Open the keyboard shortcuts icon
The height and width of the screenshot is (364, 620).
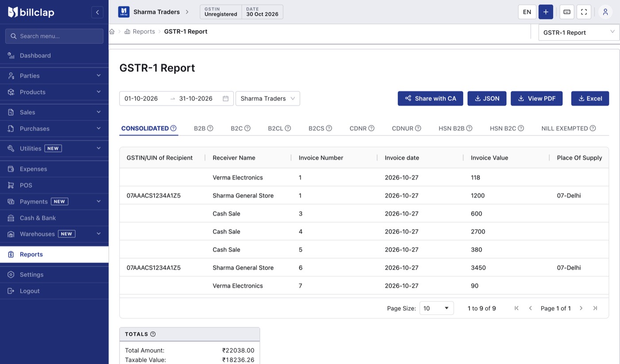click(x=567, y=12)
